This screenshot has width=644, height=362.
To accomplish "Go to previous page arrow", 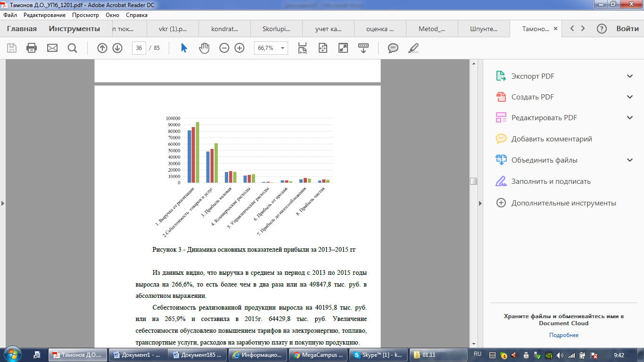I will [102, 48].
